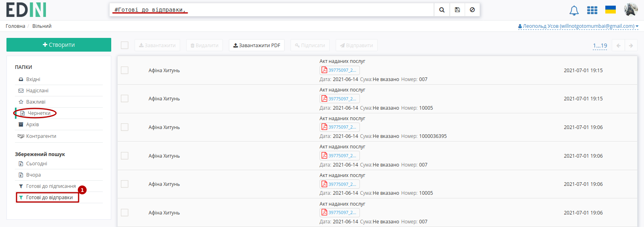644x227 pixels.
Task: Clear the search with the ban icon
Action: [x=472, y=10]
